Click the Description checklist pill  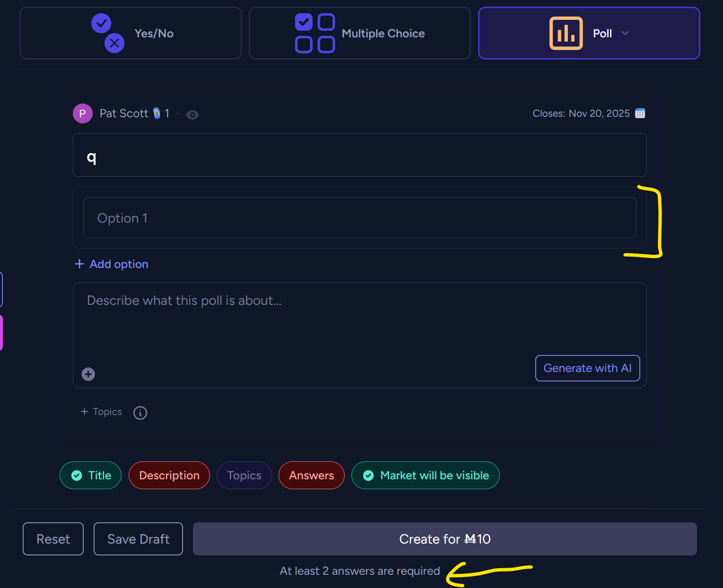click(169, 476)
